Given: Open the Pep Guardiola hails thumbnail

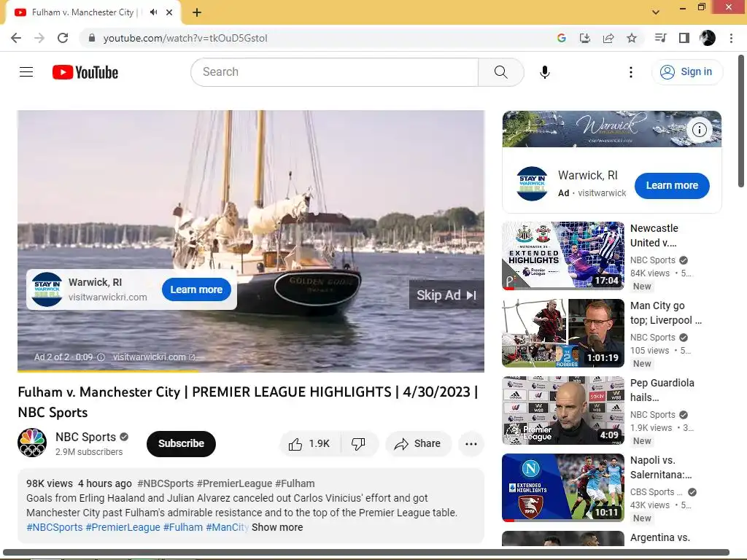Looking at the screenshot, I should pos(563,410).
